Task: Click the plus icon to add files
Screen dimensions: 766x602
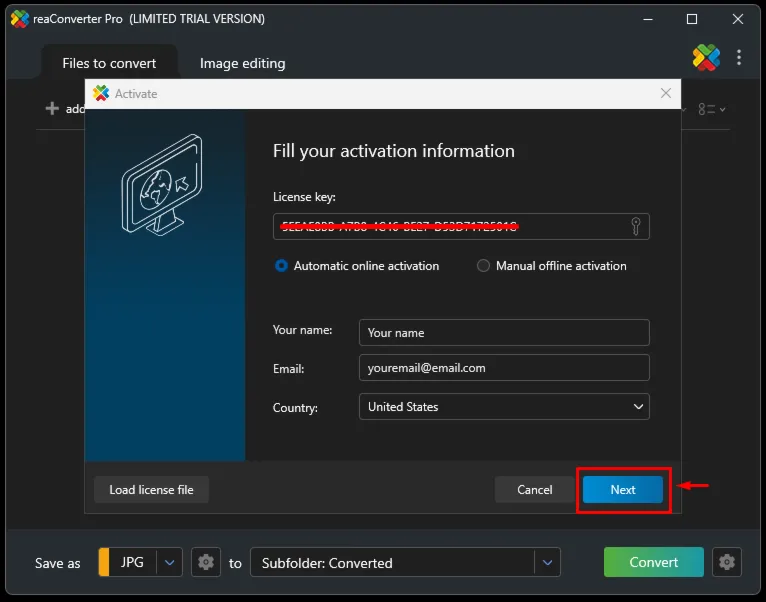Action: click(52, 108)
